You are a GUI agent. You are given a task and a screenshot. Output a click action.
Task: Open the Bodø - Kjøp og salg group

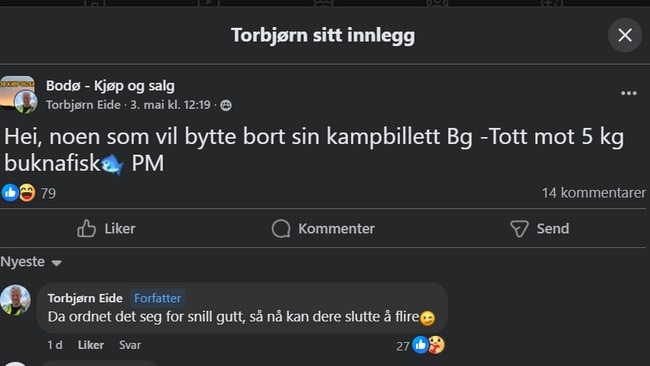tap(110, 86)
